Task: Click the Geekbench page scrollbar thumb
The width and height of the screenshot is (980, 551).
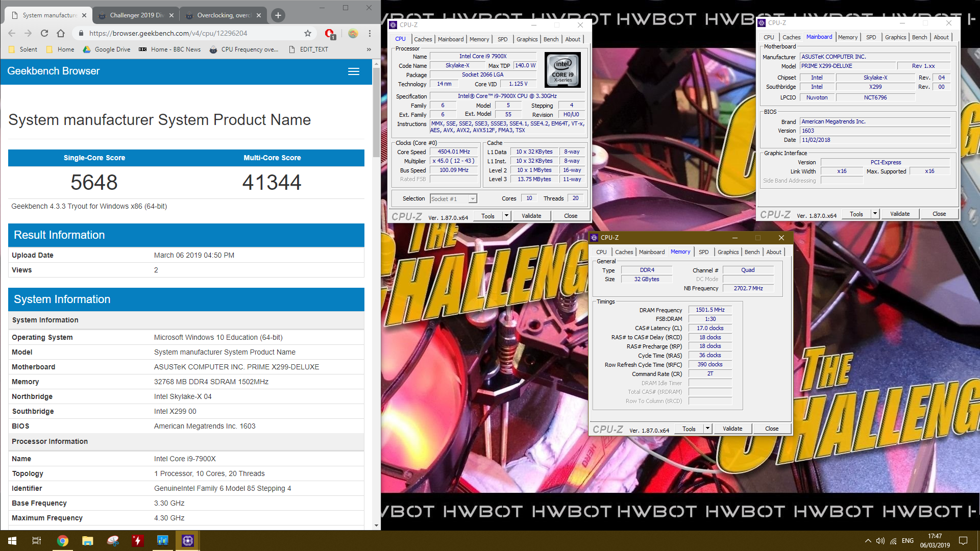Action: click(x=376, y=112)
